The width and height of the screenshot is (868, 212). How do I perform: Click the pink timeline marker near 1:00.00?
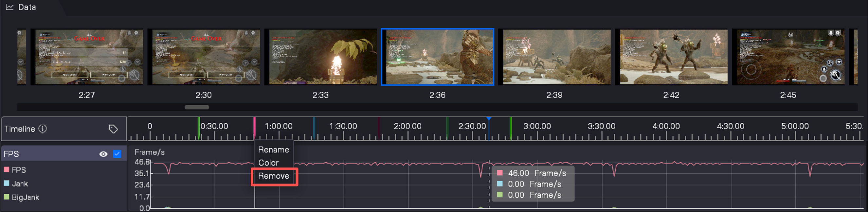pyautogui.click(x=254, y=128)
